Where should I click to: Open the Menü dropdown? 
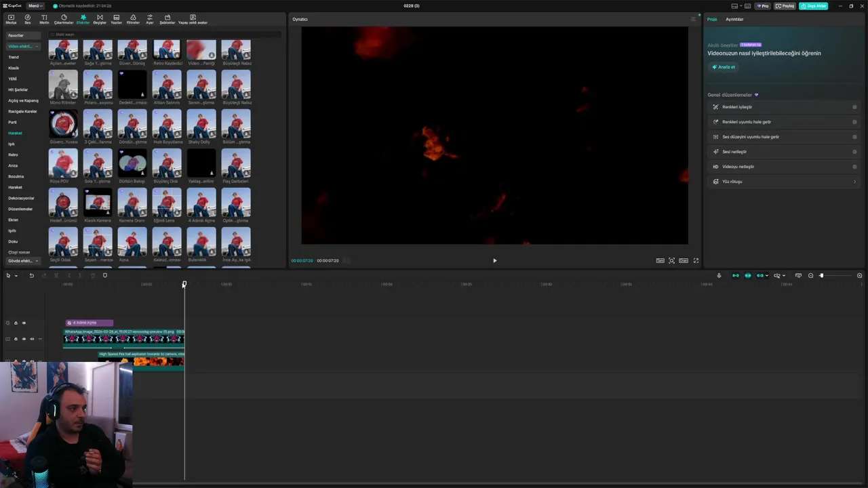coord(35,6)
